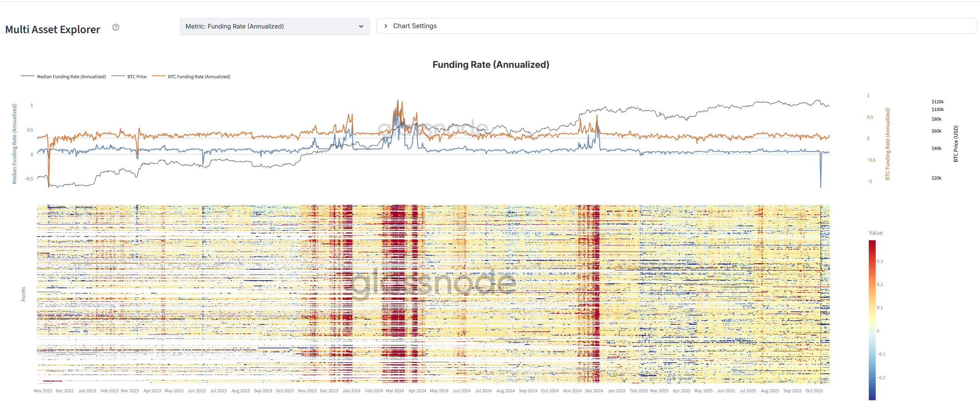The height and width of the screenshot is (405, 980).
Task: Open the Multi Asset Explorer help icon
Action: coord(116,27)
